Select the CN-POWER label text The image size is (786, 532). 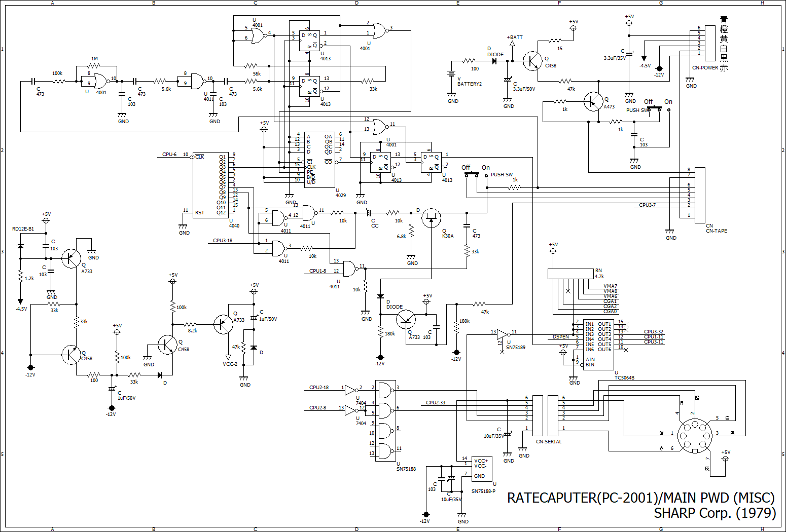point(705,68)
